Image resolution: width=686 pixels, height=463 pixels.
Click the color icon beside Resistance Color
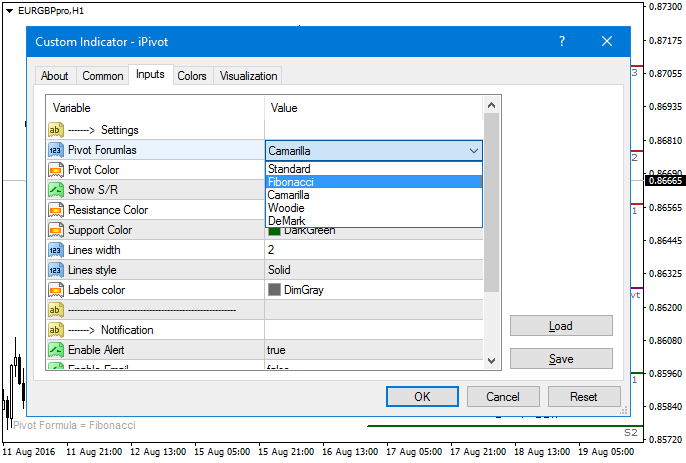[x=56, y=210]
